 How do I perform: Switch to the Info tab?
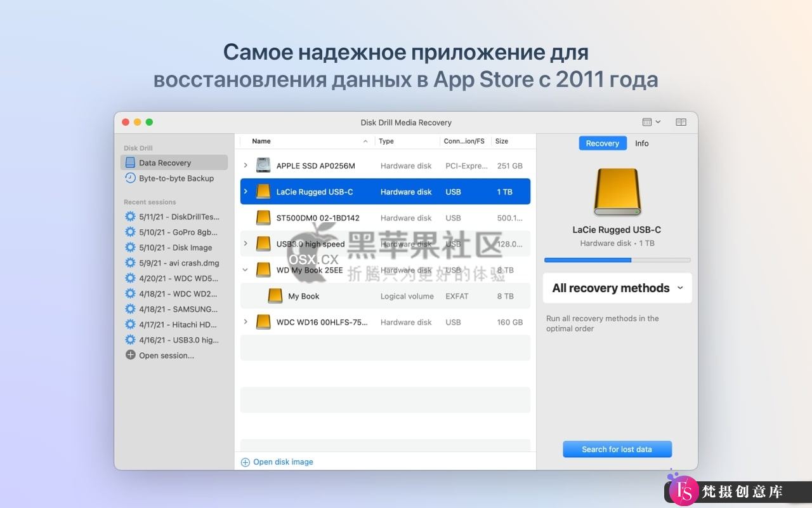(x=642, y=143)
